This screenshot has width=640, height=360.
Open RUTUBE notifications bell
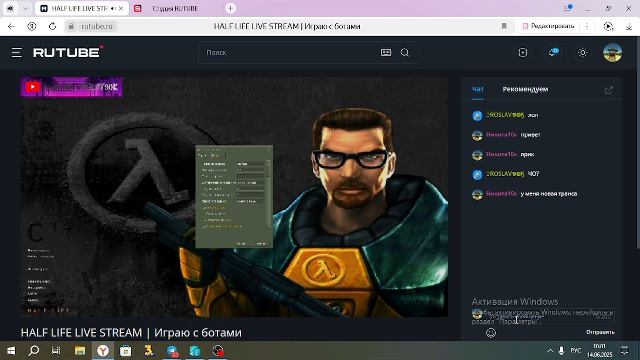553,53
